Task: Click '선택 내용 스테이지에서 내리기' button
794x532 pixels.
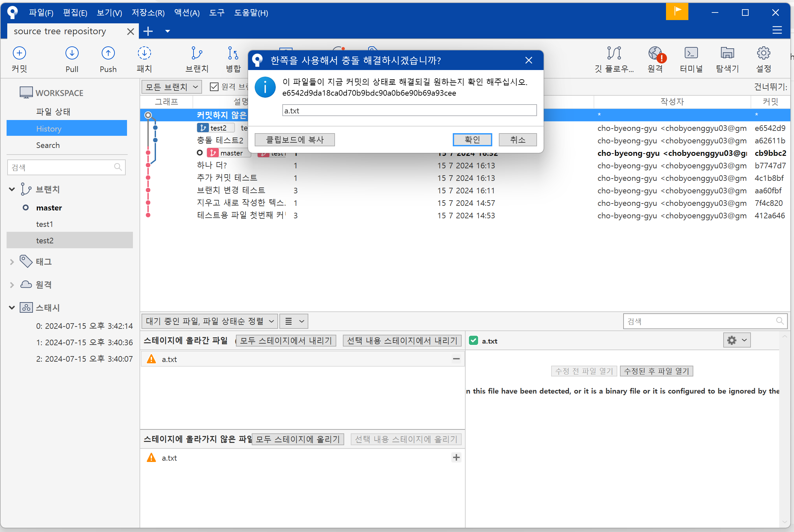Action: click(402, 340)
